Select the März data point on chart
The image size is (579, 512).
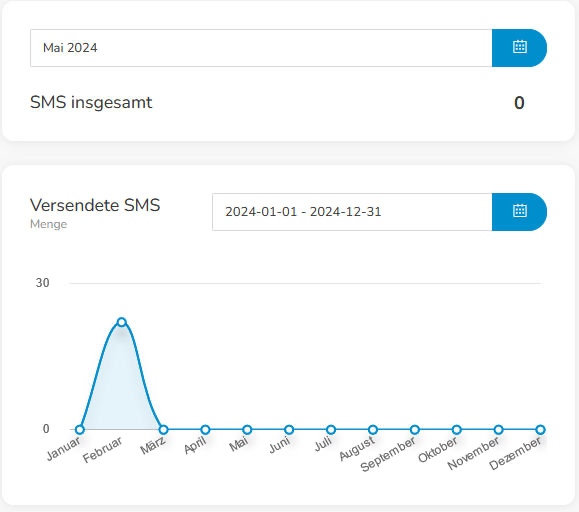pyautogui.click(x=164, y=430)
